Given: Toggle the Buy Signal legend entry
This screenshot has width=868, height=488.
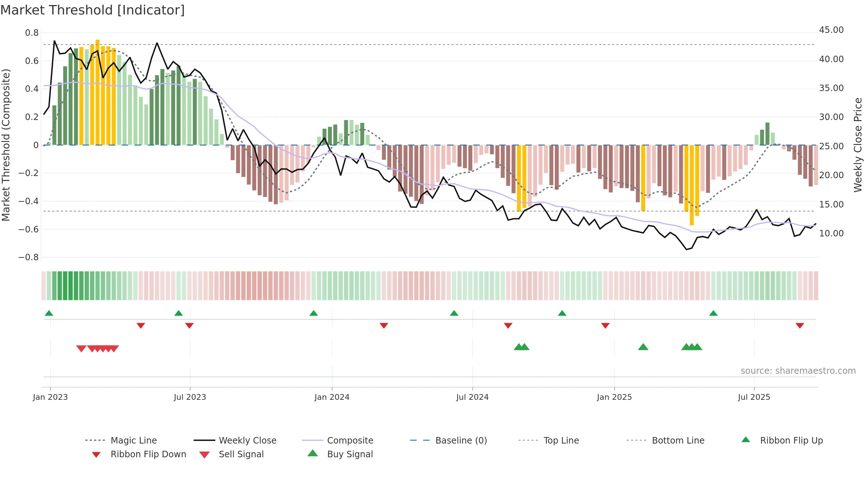Looking at the screenshot, I should click(340, 454).
